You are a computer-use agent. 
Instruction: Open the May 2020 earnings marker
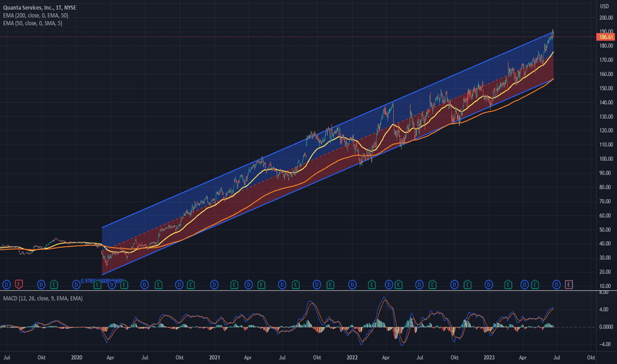coord(124,284)
